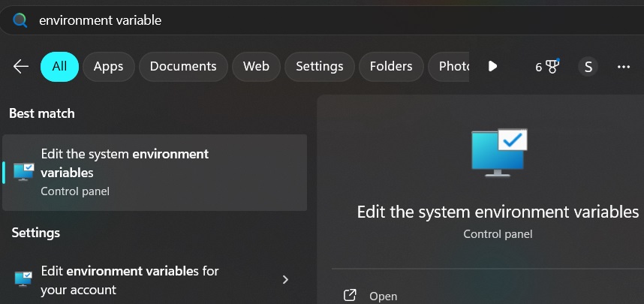Switch to the Web filter tab
This screenshot has width=644, height=304.
pyautogui.click(x=256, y=66)
